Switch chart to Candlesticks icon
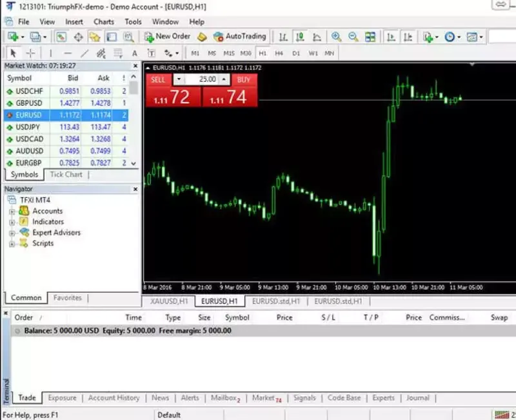 pos(300,37)
